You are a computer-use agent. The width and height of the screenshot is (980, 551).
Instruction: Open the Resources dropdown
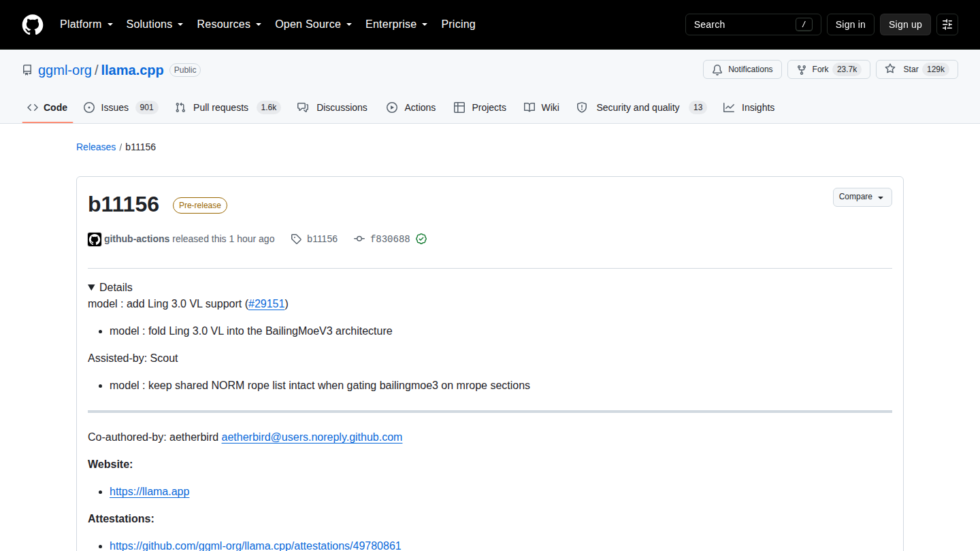click(x=229, y=24)
